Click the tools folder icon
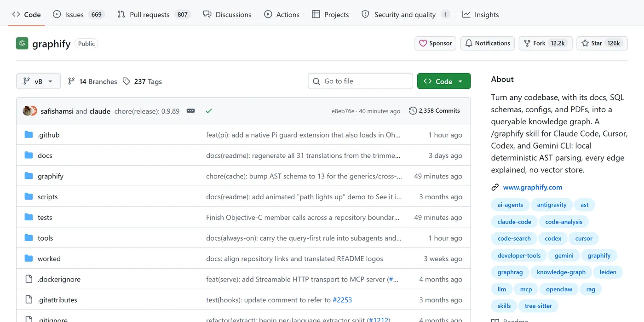Image resolution: width=644 pixels, height=322 pixels. coord(29,238)
